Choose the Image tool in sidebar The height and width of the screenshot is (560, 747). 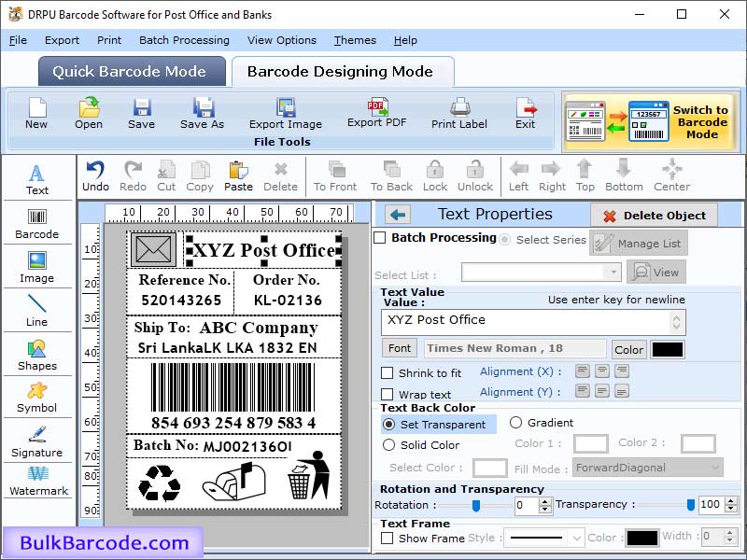point(37,268)
